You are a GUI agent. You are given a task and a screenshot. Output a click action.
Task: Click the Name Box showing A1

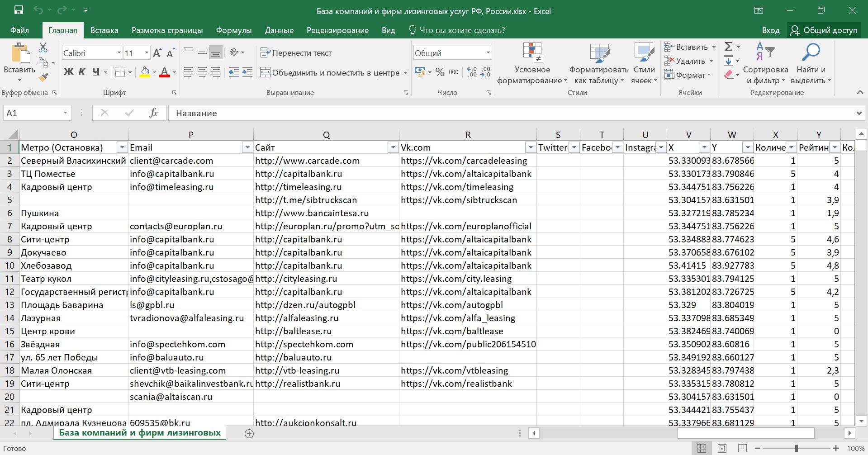tap(32, 113)
